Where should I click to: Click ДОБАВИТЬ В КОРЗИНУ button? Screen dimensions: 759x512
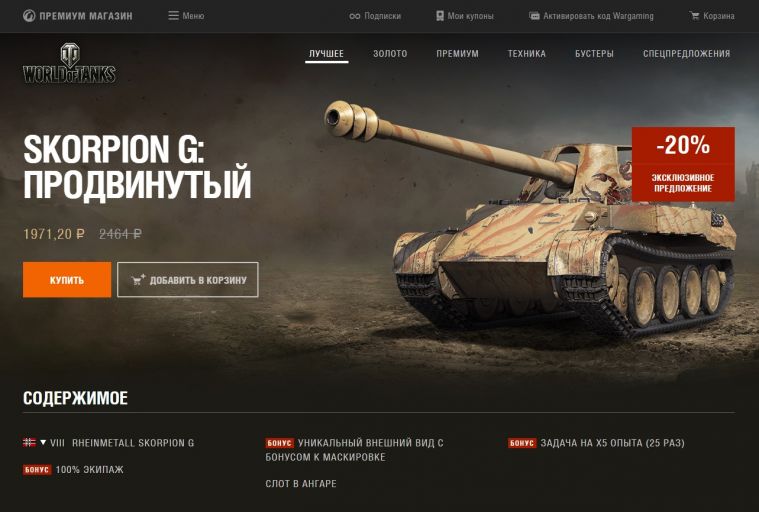click(x=188, y=280)
